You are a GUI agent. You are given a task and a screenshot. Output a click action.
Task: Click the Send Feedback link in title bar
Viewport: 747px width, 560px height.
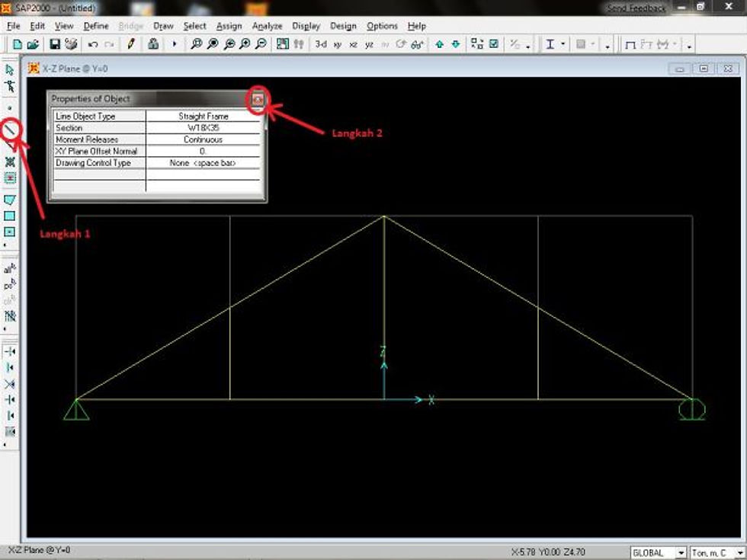(636, 8)
